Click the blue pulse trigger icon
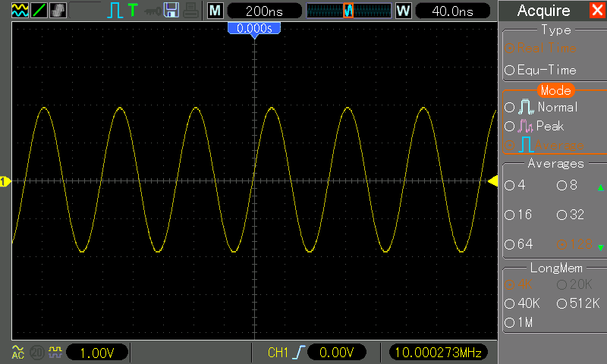The image size is (607, 364). click(115, 10)
